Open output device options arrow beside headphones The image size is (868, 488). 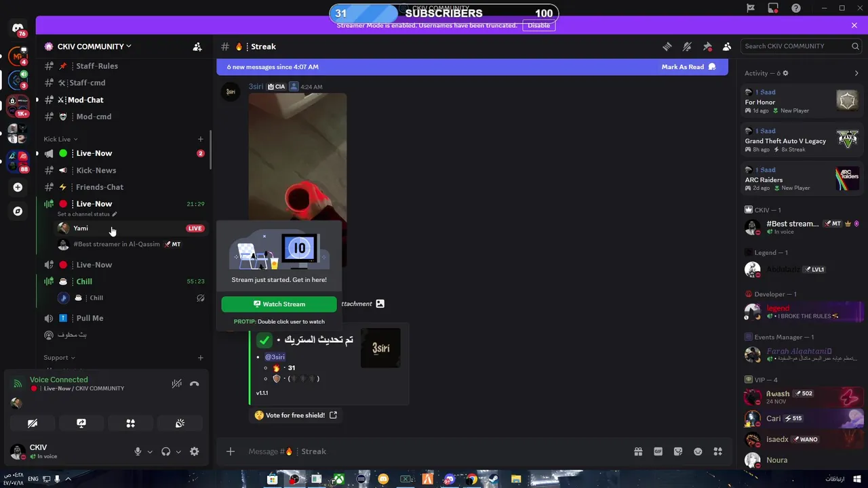[x=178, y=451]
